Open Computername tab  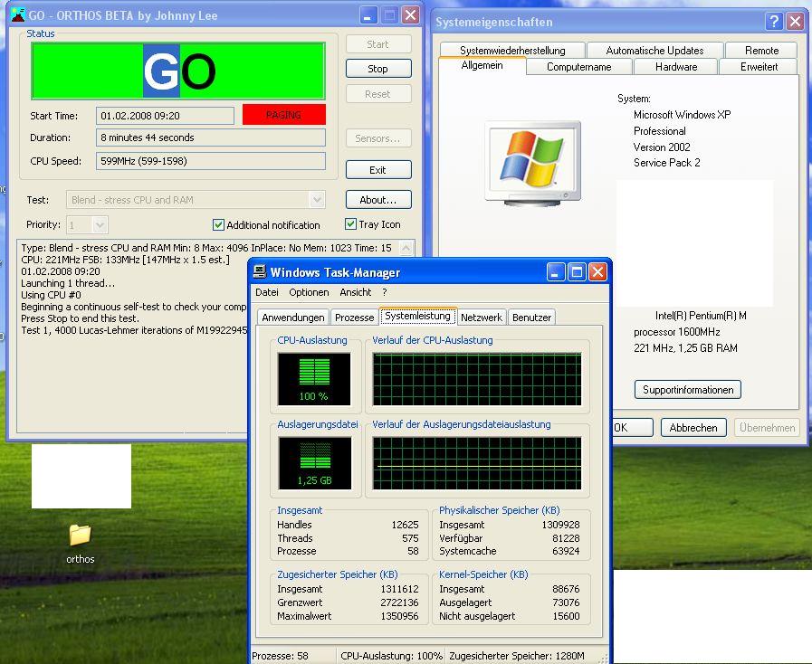pyautogui.click(x=579, y=67)
